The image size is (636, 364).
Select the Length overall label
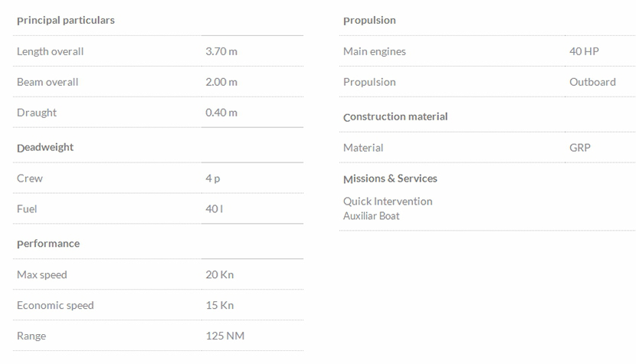(x=50, y=51)
